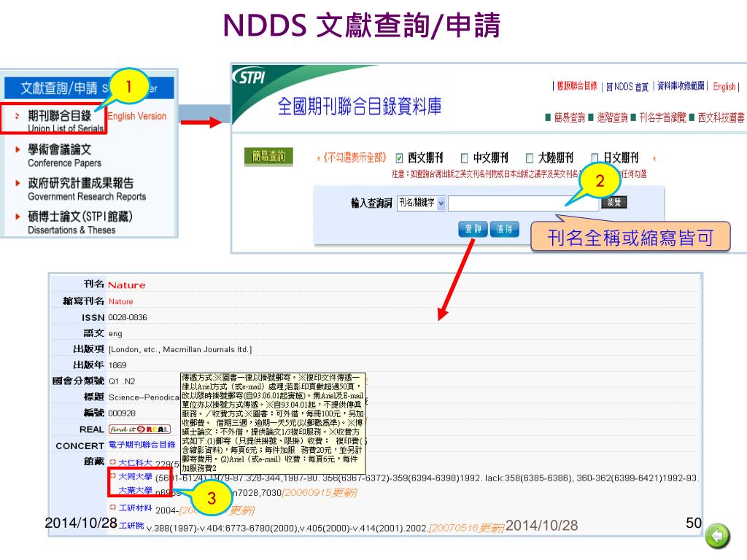Select classification number Q1 .N2
This screenshot has height=560, width=747.
tap(122, 381)
